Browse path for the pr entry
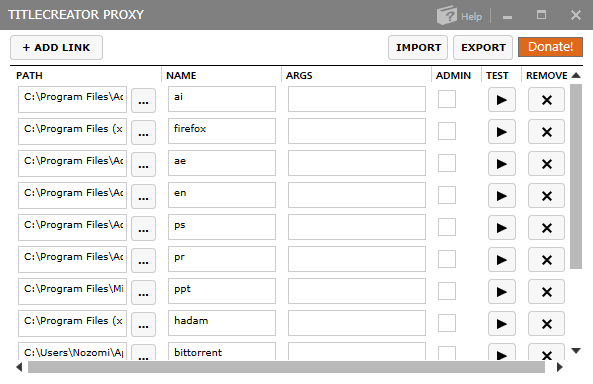593x384 pixels. (x=143, y=260)
